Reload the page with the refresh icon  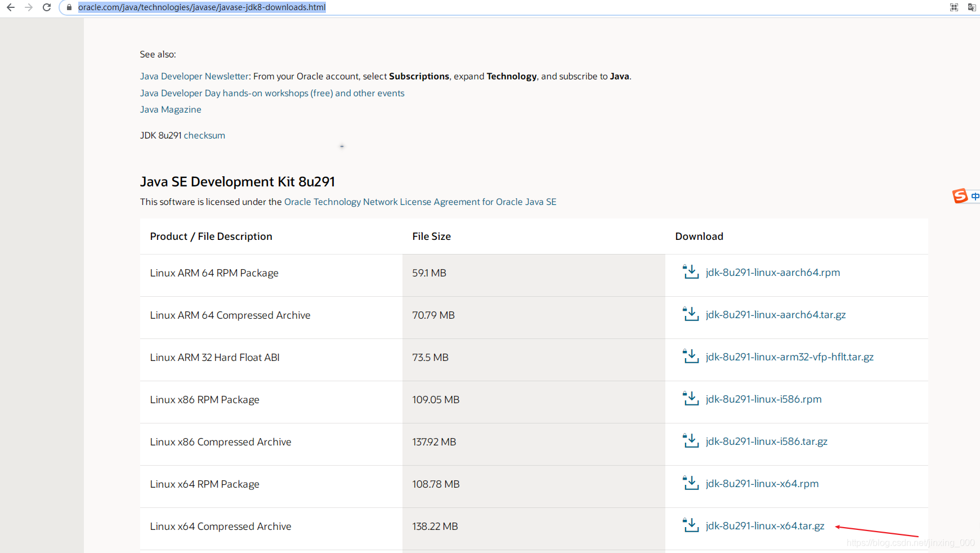(x=47, y=7)
